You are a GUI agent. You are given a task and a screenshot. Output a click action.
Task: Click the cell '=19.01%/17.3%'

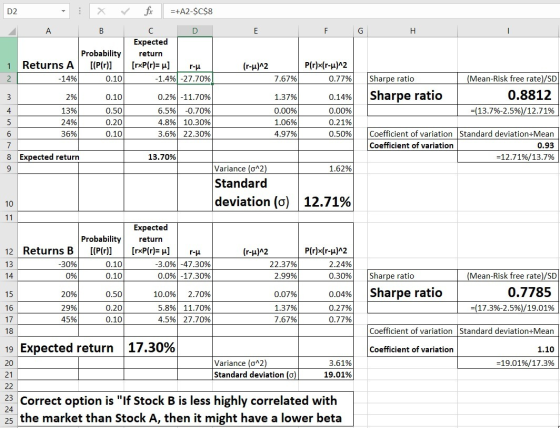[x=508, y=363]
